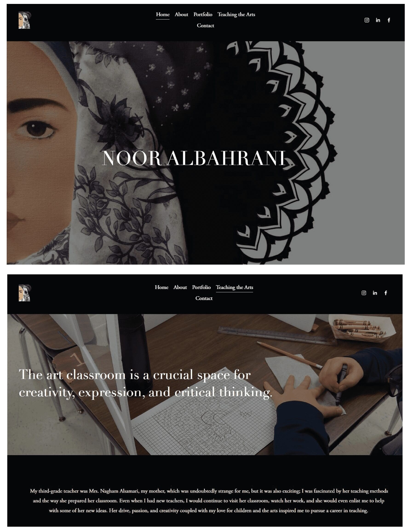Screen dimensions: 408x532
Task: Open About in the top navigation
Action: tap(181, 14)
